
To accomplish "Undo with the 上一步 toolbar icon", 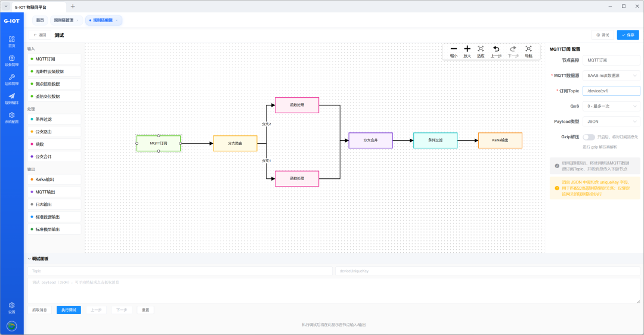I will tap(496, 49).
